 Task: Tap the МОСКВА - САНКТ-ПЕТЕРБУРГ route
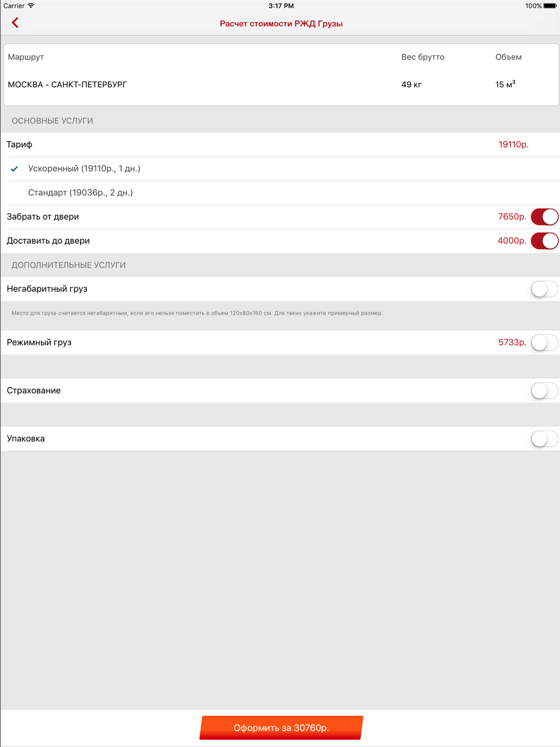click(67, 85)
